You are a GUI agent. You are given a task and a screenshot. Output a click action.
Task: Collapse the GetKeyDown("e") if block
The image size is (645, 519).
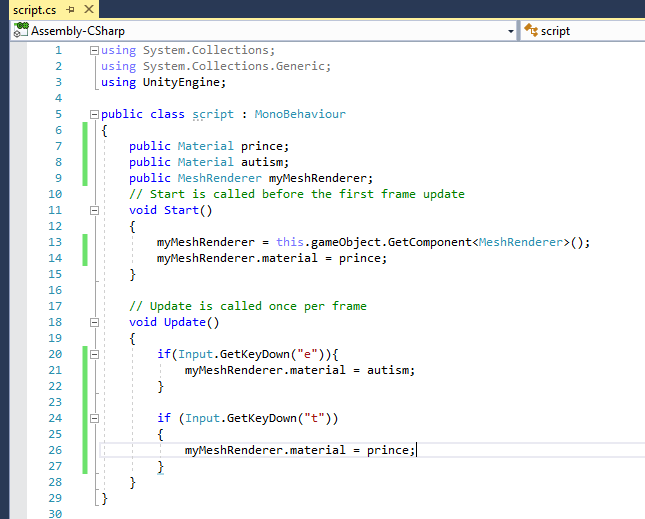point(94,354)
